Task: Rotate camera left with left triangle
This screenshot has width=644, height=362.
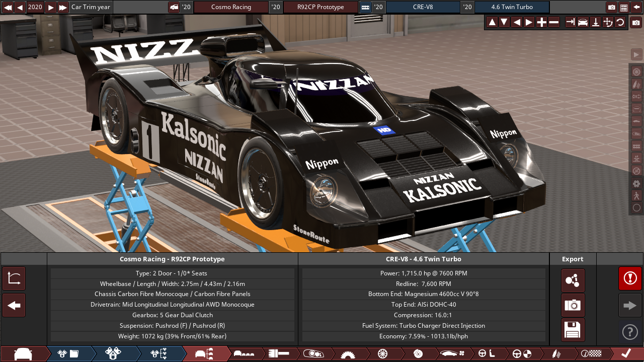Action: click(x=517, y=22)
